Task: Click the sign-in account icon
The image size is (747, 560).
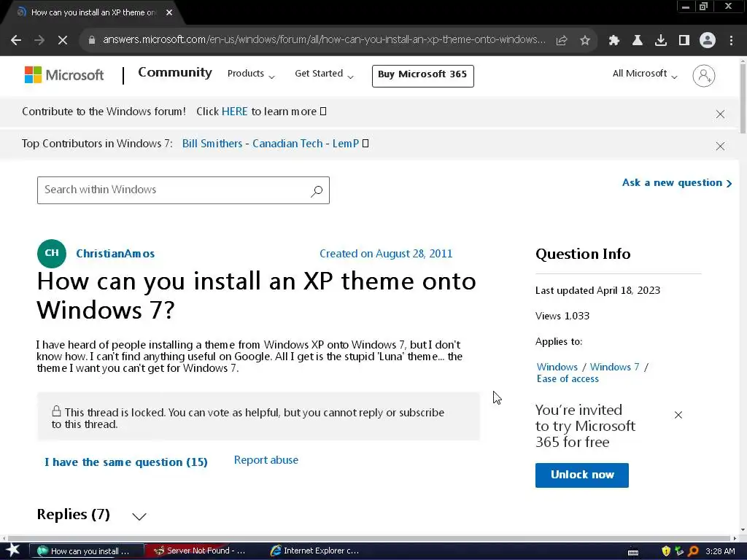Action: pyautogui.click(x=704, y=76)
